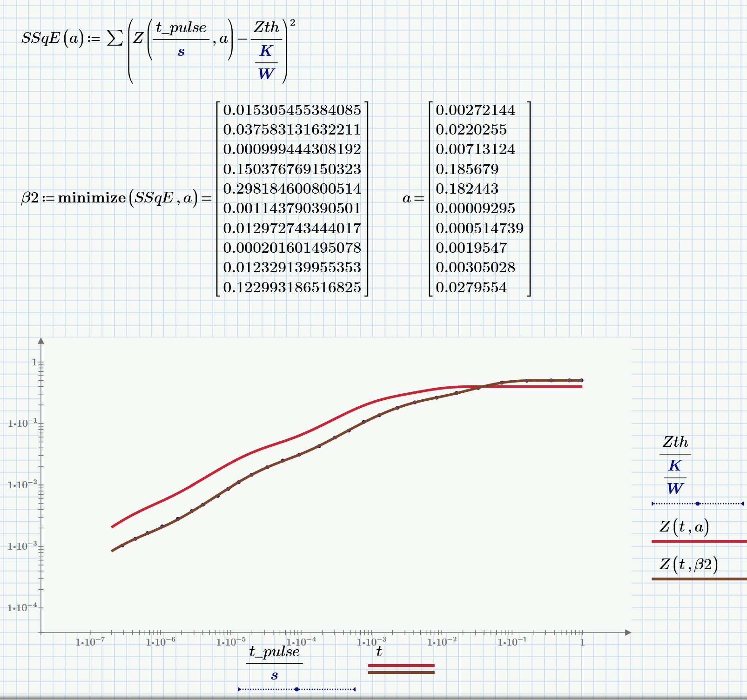747x700 pixels.
Task: Click the horizontal scrollbar at the bottom
Action: 372,697
